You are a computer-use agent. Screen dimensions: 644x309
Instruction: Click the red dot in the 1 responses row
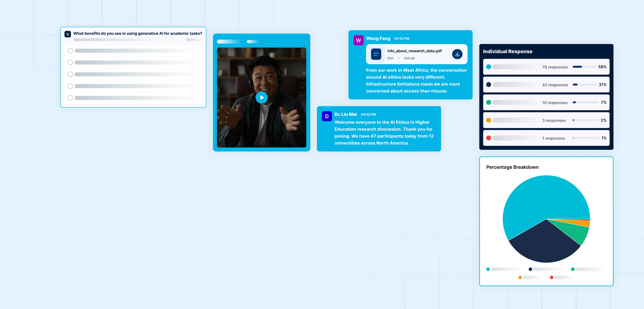click(488, 138)
